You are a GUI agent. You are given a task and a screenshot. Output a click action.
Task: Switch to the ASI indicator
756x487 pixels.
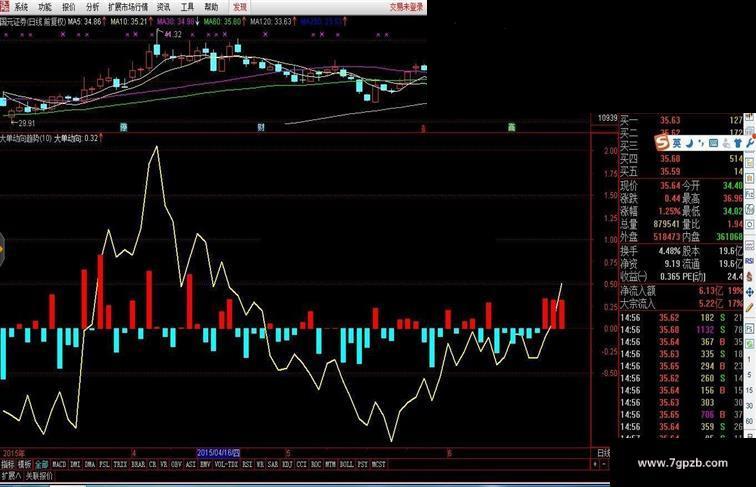(x=190, y=464)
